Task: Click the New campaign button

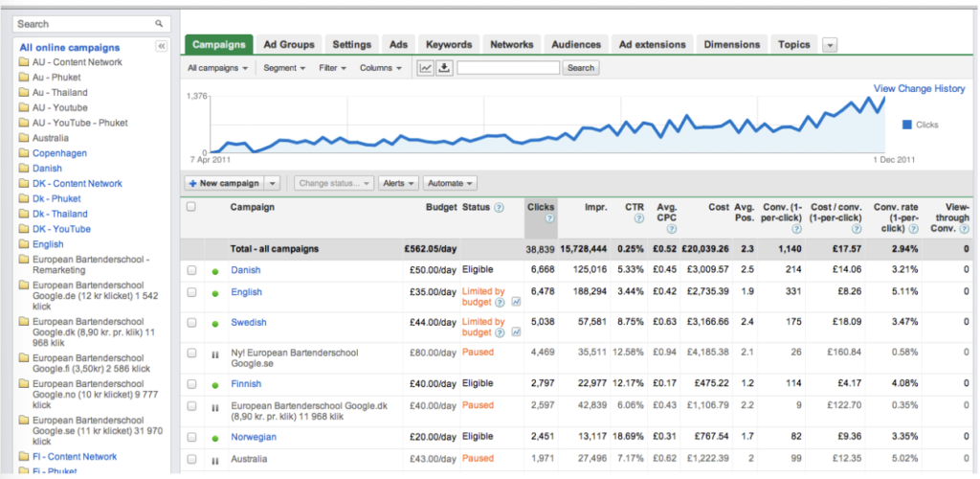Action: click(224, 183)
